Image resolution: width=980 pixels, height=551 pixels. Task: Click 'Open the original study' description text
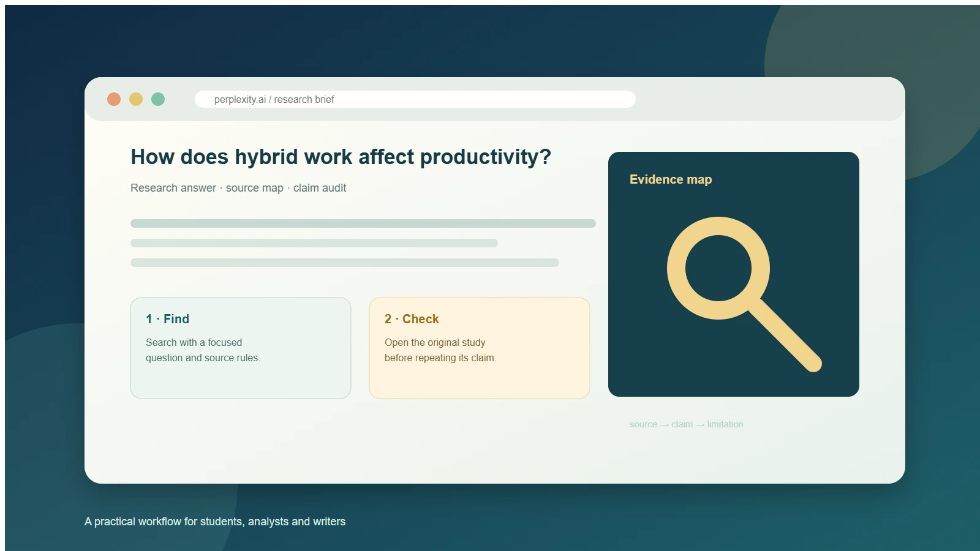point(440,350)
